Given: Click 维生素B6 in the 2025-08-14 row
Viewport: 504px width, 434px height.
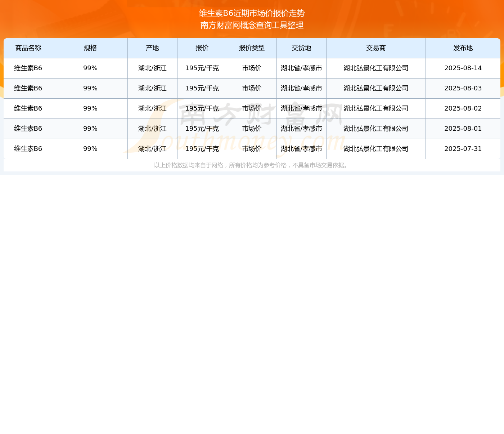Looking at the screenshot, I should tap(28, 68).
